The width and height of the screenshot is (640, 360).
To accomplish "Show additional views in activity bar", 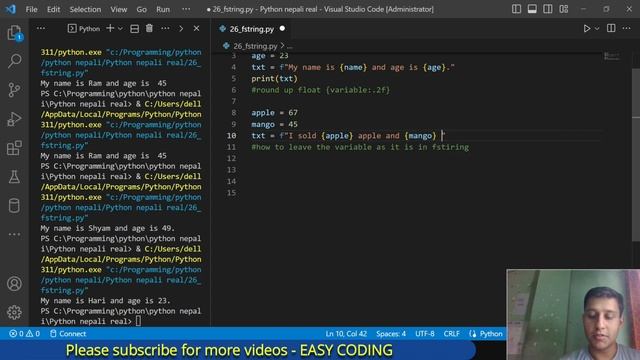I will point(14,234).
